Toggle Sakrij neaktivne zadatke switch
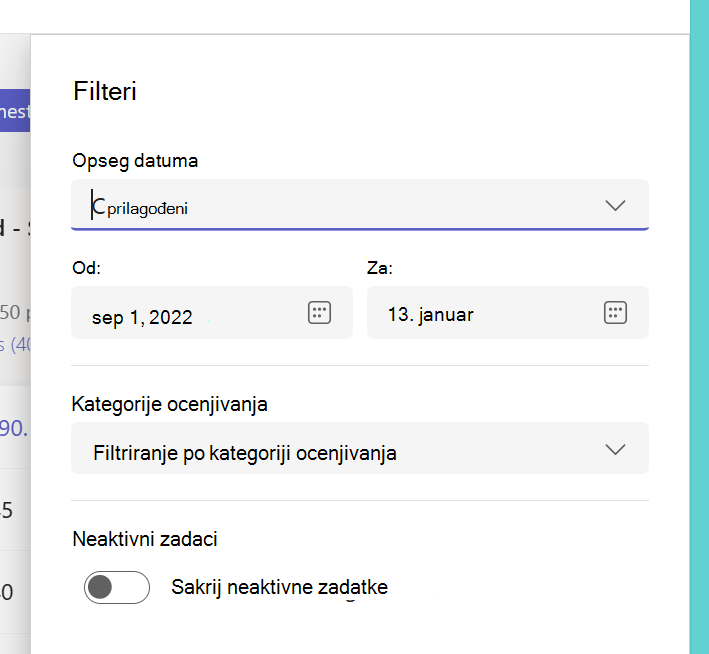The image size is (709, 654). (117, 587)
